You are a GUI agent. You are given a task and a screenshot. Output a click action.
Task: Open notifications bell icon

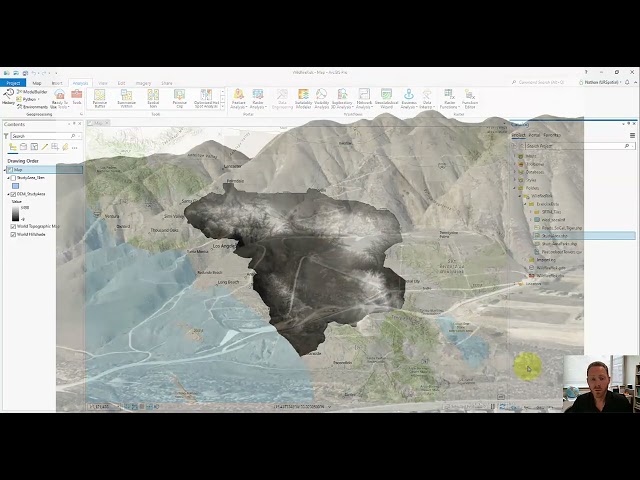pos(627,82)
